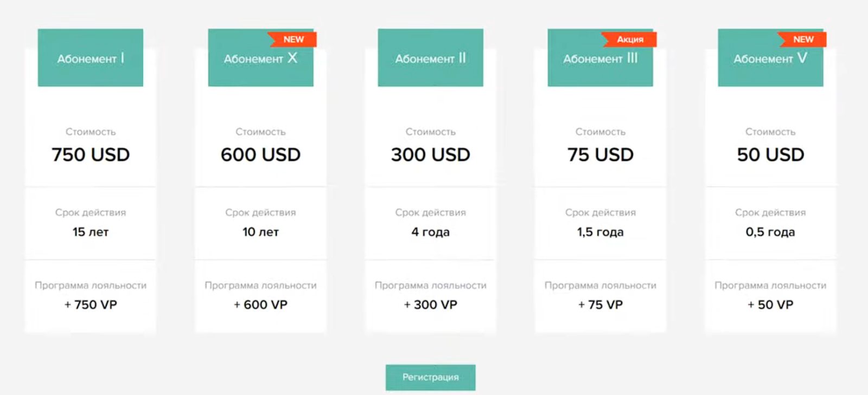Screen dimensions: 868x395
Task: Click the 15 лет validity term
Action: 91,232
